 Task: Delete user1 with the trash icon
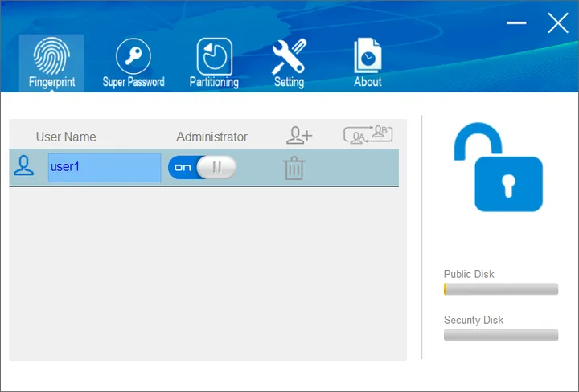294,169
